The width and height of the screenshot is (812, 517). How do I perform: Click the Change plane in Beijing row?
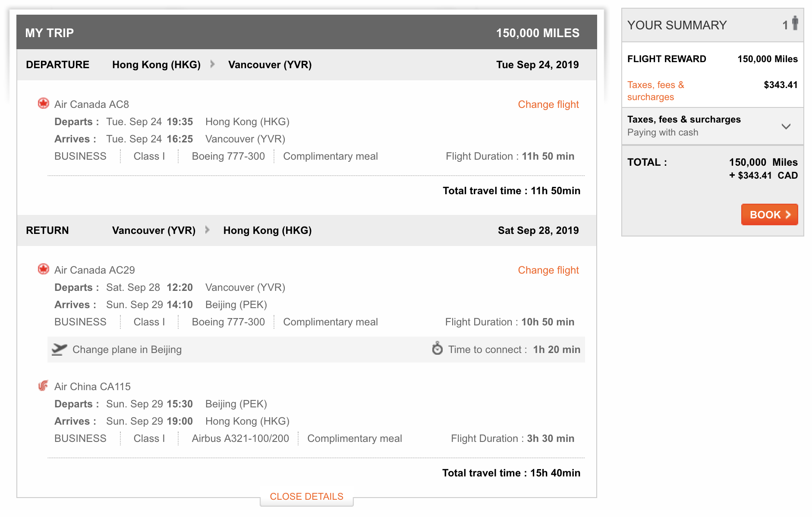point(127,350)
